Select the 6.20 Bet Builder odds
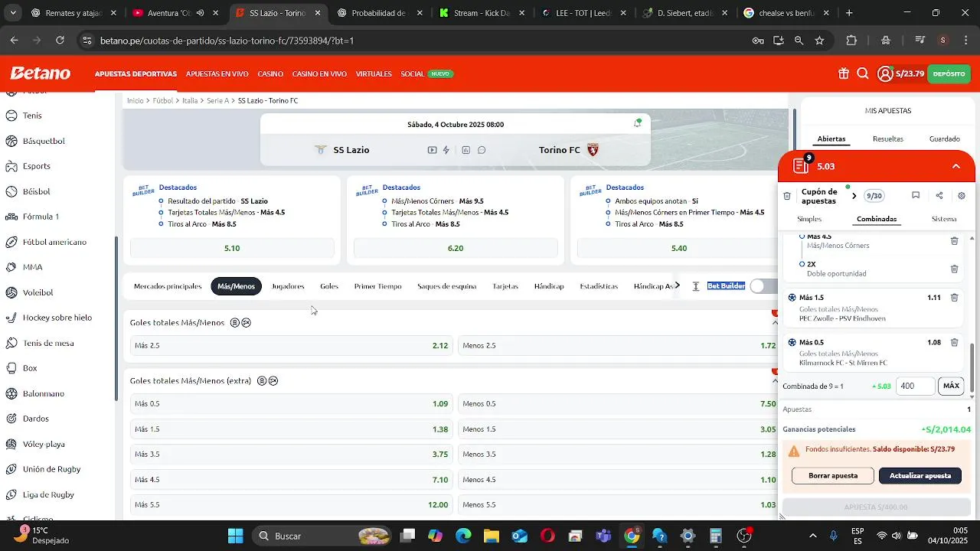Viewport: 980px width, 551px height. coord(456,248)
